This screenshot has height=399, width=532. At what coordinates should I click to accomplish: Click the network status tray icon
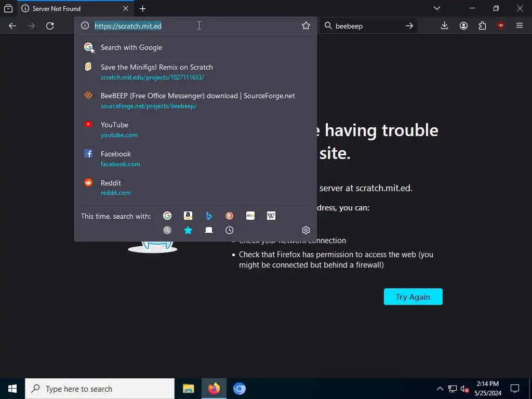(x=453, y=389)
